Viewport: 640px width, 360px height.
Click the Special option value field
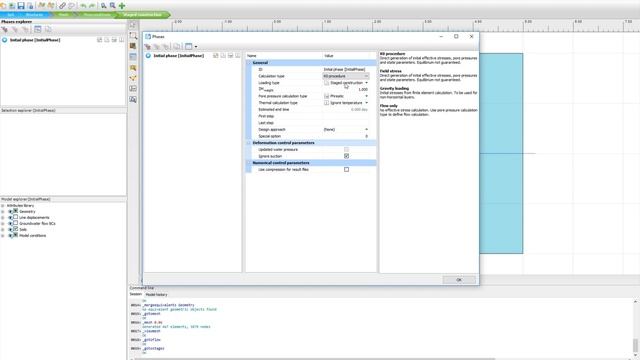coord(346,136)
